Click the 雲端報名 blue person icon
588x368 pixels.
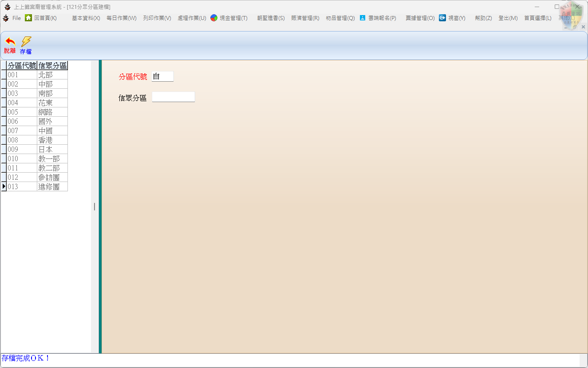pyautogui.click(x=363, y=18)
